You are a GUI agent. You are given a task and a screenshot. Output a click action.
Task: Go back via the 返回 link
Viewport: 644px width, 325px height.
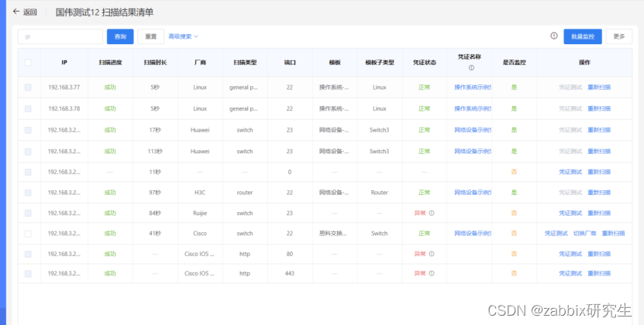[x=29, y=12]
